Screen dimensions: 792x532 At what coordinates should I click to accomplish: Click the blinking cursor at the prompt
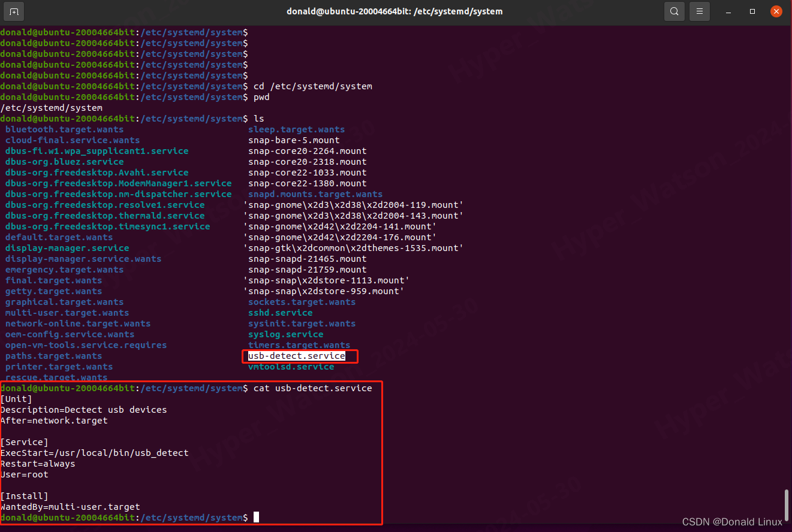click(256, 517)
